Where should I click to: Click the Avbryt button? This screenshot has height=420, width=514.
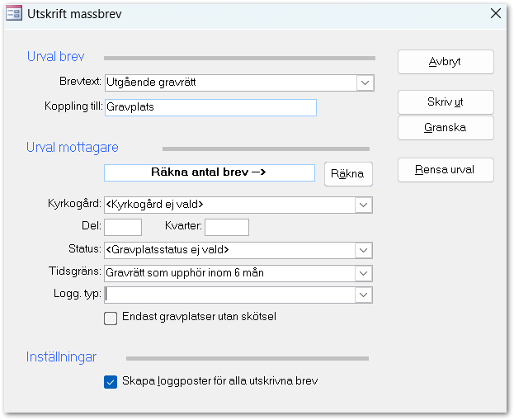pos(446,62)
